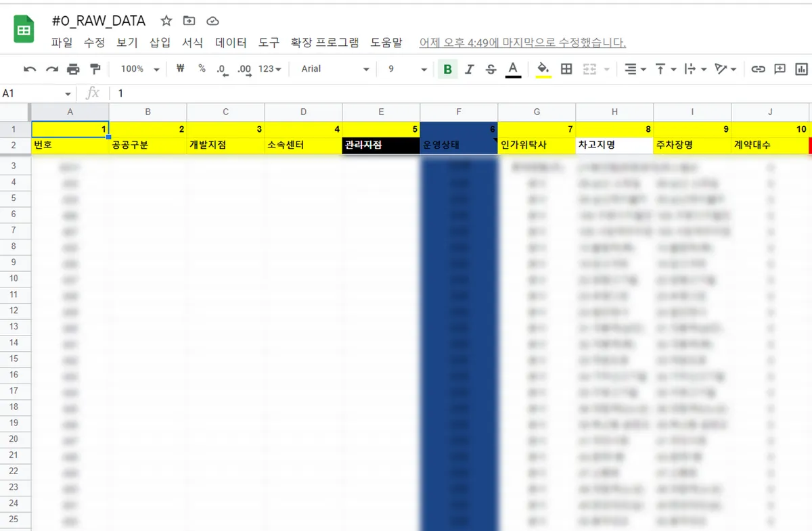
Task: Undo the last action
Action: tap(30, 69)
